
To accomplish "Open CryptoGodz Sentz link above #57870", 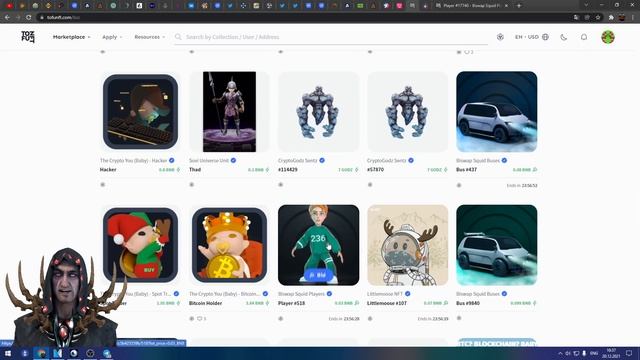I will pos(387,160).
